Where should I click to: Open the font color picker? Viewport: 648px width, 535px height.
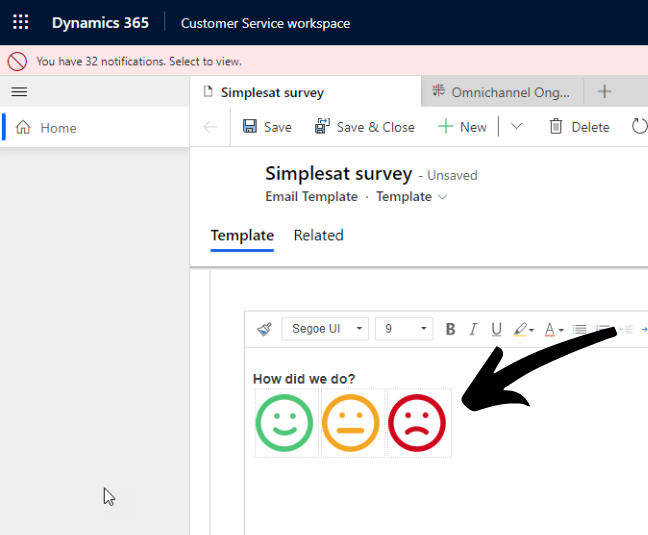tap(554, 330)
